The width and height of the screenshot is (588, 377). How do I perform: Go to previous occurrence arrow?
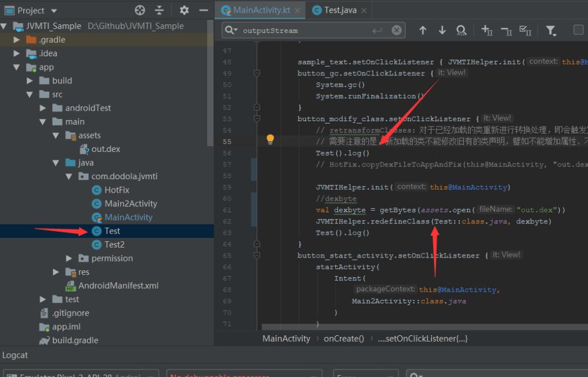[x=423, y=30]
